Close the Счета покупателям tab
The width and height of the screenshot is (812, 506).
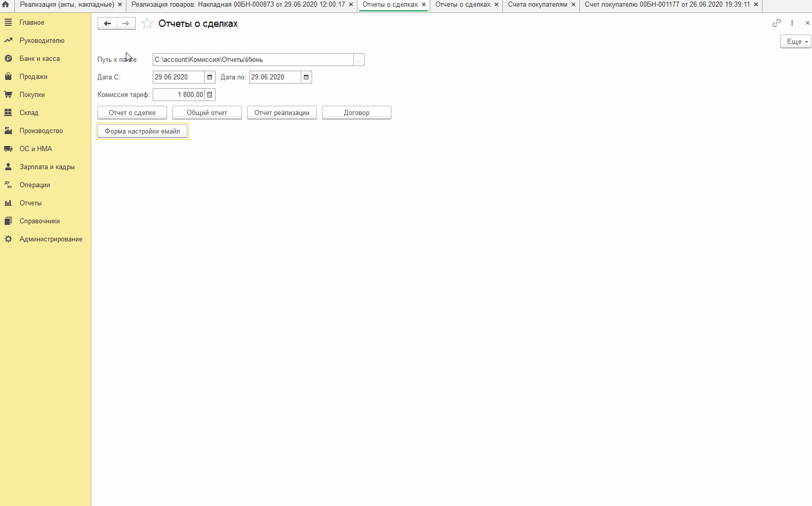pos(573,5)
